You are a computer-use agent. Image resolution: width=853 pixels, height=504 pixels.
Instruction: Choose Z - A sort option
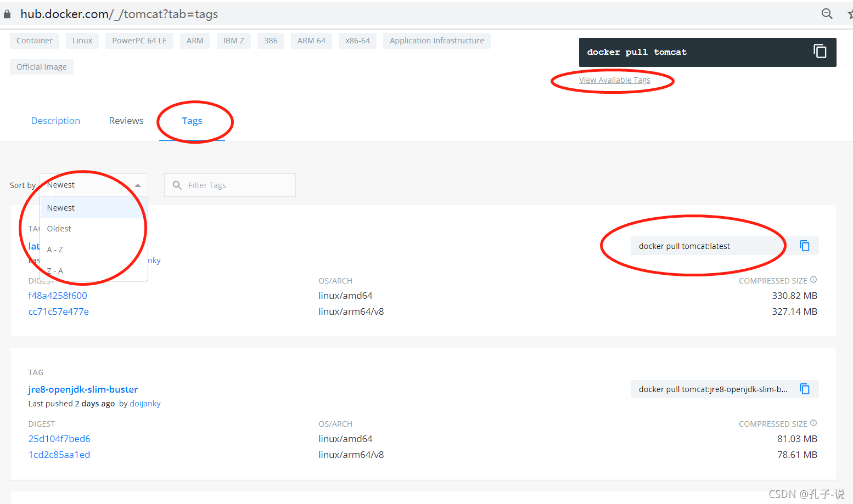tap(94, 271)
